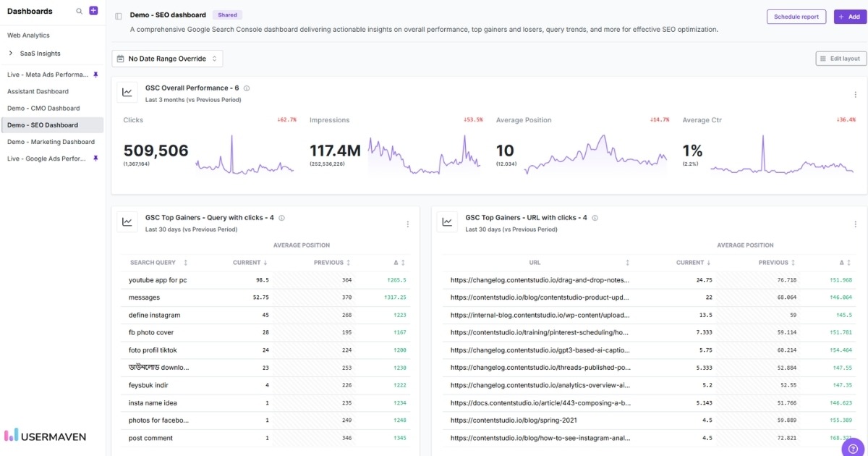Toggle the checkbox beside Demo - SEO dashboard title
868x456 pixels.
click(118, 14)
